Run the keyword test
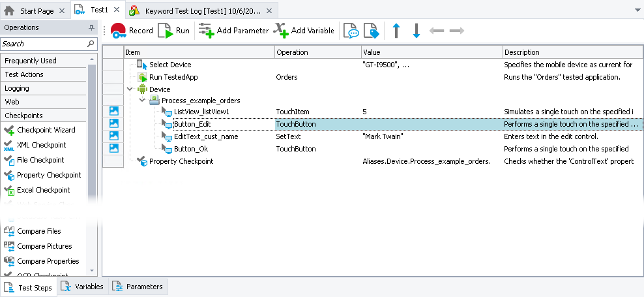 [174, 30]
